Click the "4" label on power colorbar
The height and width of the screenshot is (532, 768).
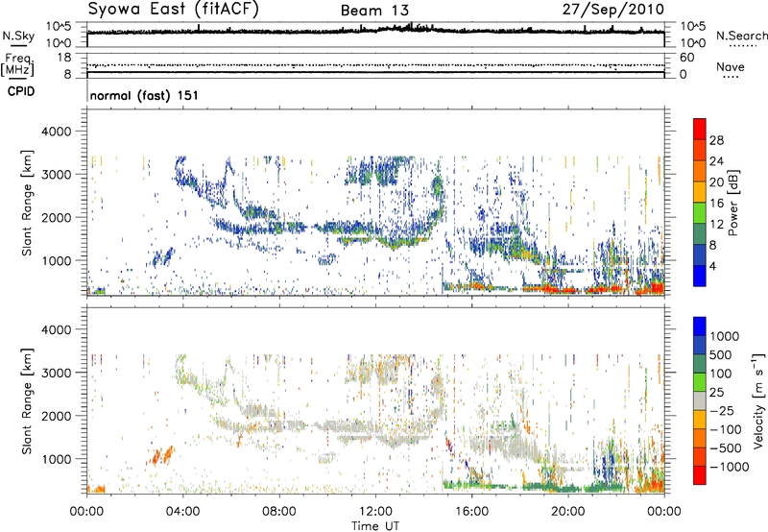tap(712, 266)
